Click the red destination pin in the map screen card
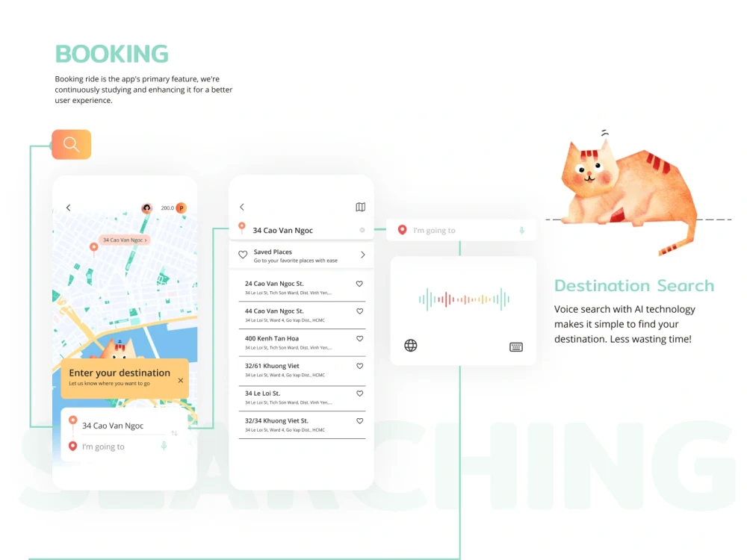Viewport: 747px width, 560px height. 73,447
